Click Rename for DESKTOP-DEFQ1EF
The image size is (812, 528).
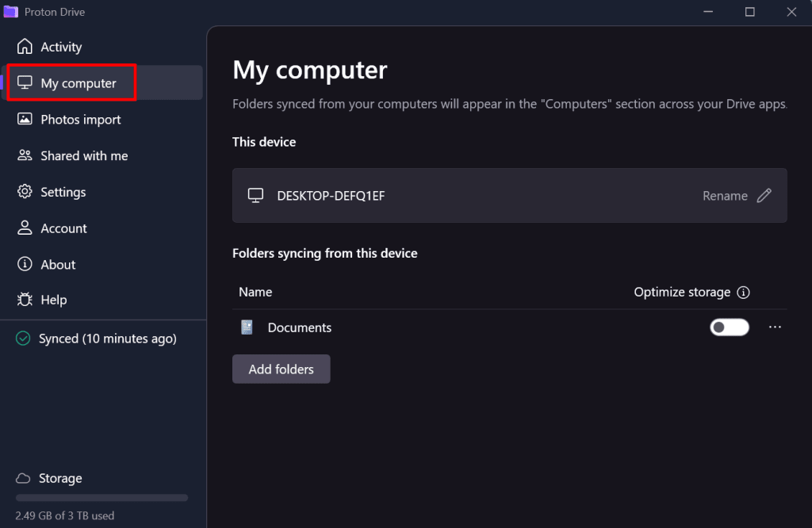[x=725, y=196]
